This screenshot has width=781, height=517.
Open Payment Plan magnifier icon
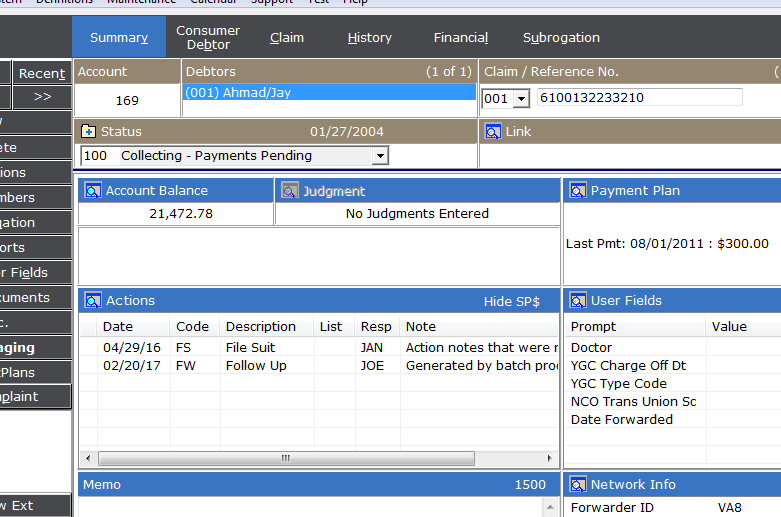click(577, 191)
